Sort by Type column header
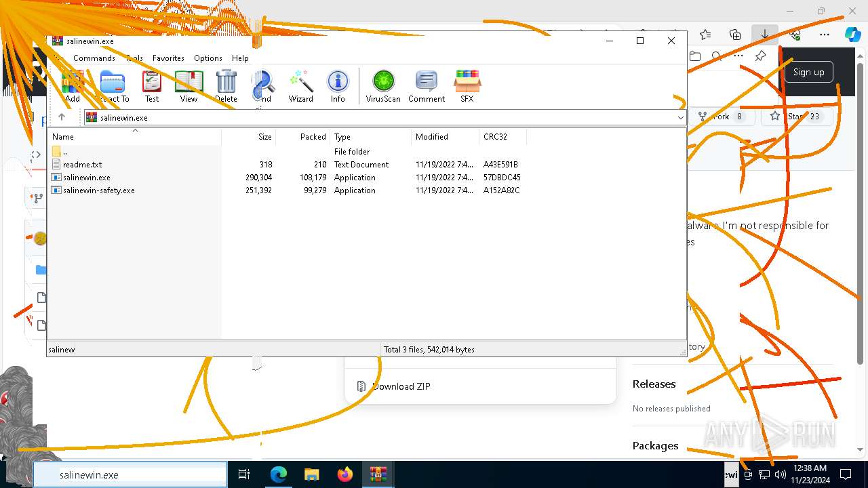This screenshot has height=488, width=868. coord(370,136)
